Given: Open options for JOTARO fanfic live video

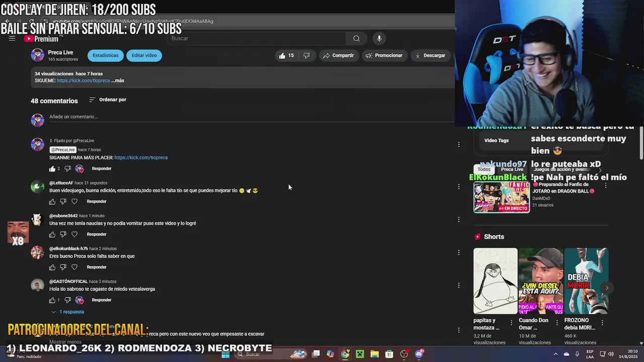Looking at the screenshot, I should pyautogui.click(x=605, y=186).
